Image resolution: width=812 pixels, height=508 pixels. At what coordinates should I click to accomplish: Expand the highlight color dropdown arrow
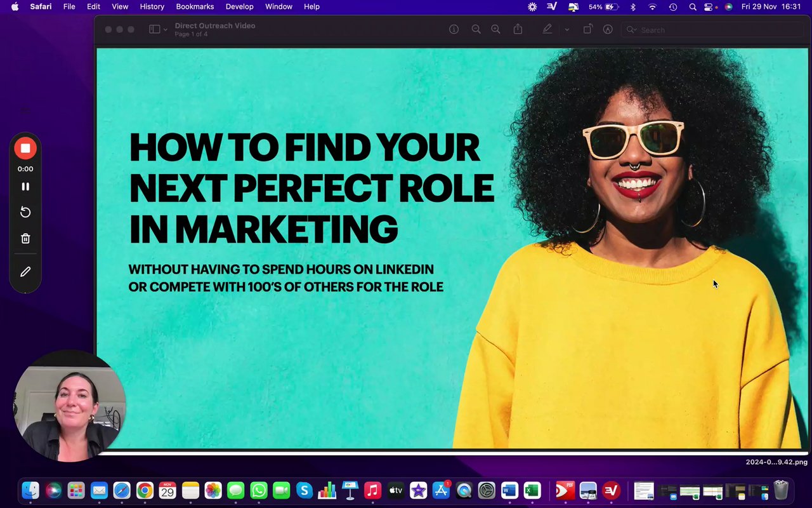pos(566,29)
